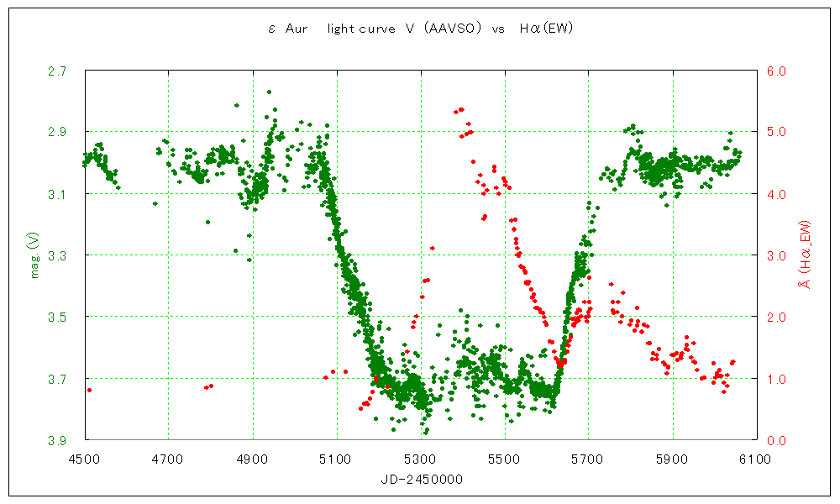Click the x-axis tick label 5100

click(x=336, y=459)
